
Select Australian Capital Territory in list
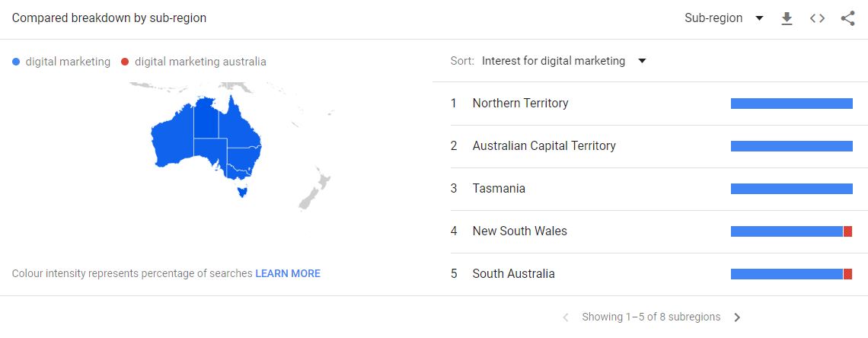tap(652, 146)
